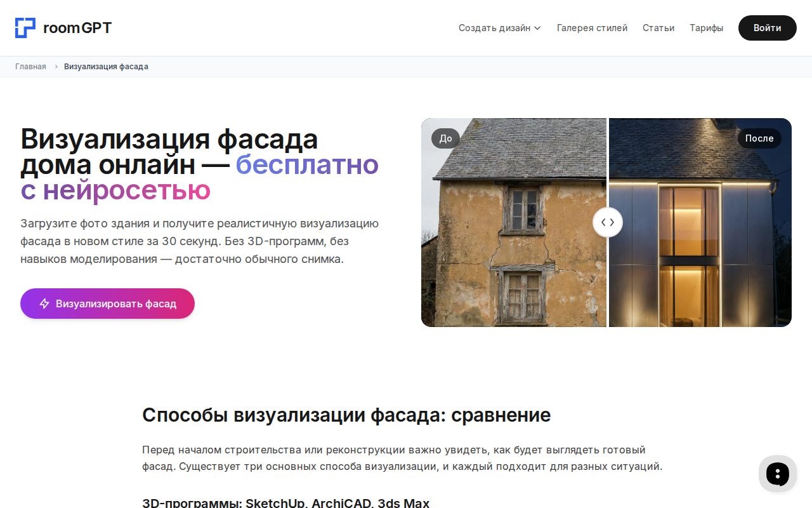The width and height of the screenshot is (812, 508).
Task: Click the До label on the before image
Action: pyautogui.click(x=445, y=138)
